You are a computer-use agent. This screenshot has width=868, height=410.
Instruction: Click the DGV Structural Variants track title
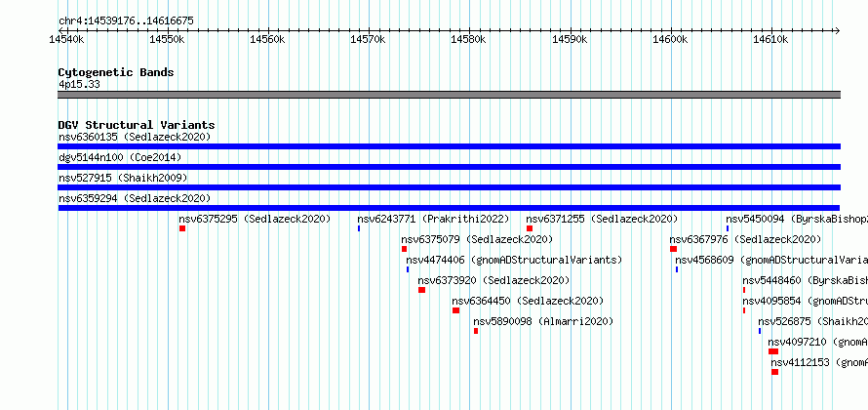coord(137,125)
